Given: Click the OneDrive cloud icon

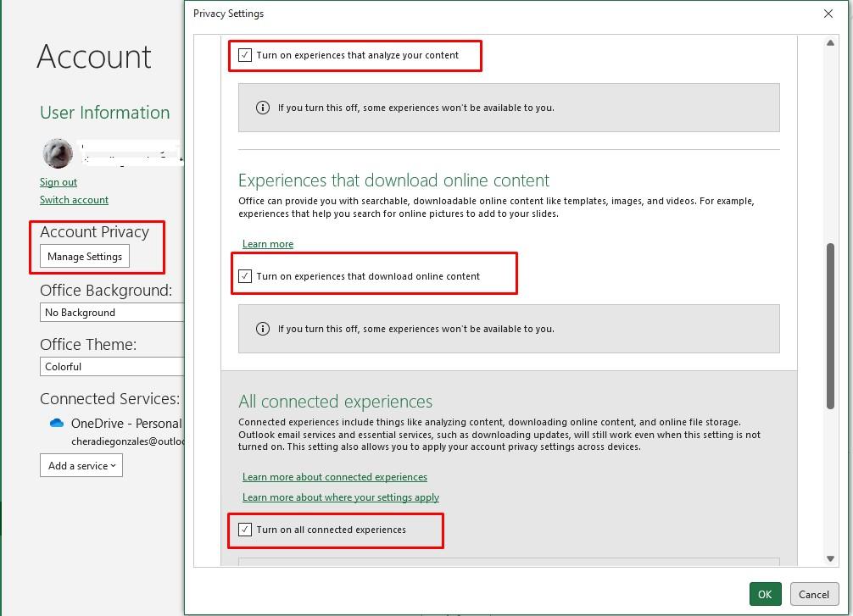Looking at the screenshot, I should point(57,423).
